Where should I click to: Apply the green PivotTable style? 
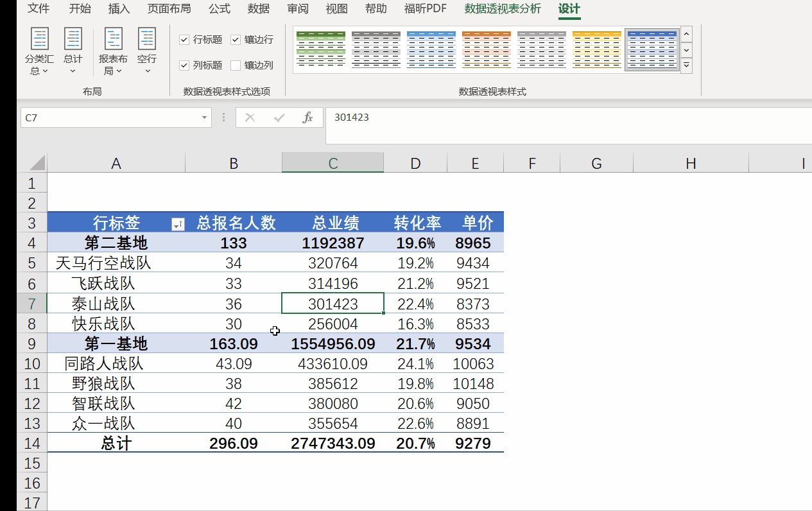[x=321, y=49]
